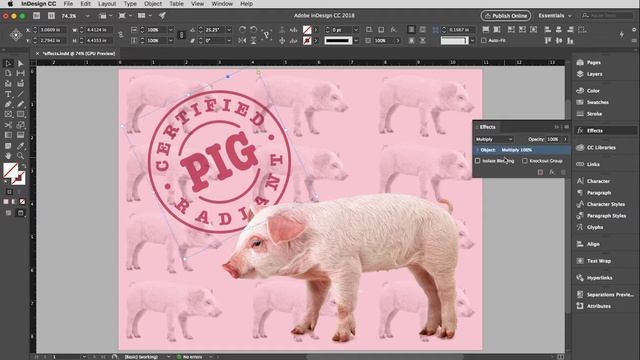Toggle the constrain width and height link
Image resolution: width=640 pixels, height=360 pixels.
pos(121,35)
